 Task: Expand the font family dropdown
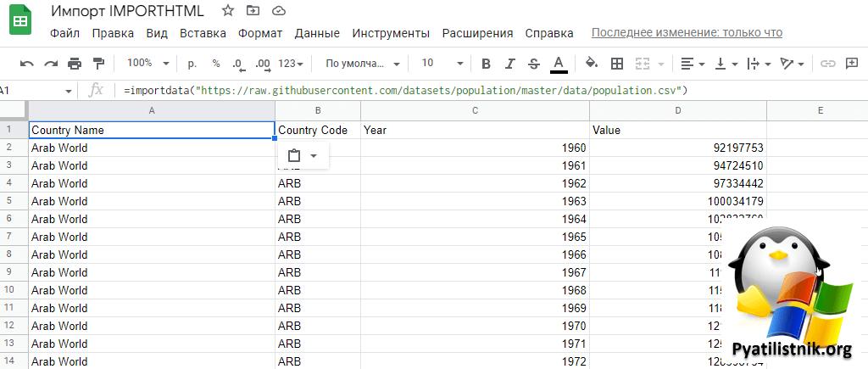tap(362, 64)
